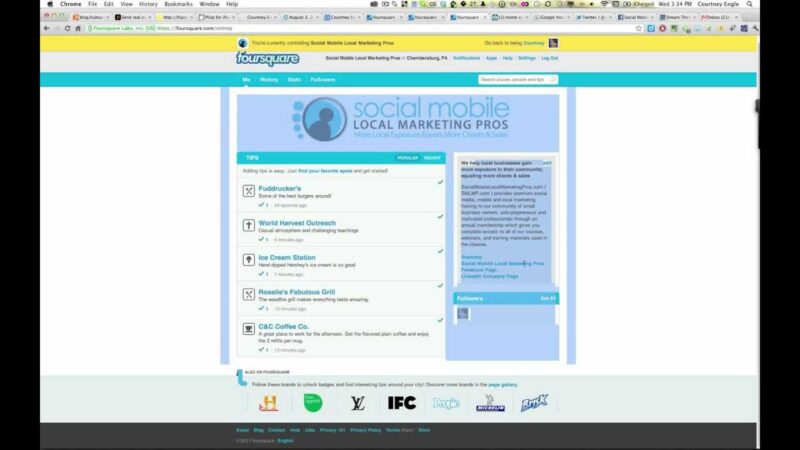800x450 pixels.
Task: Open Spotlight search in the menu bar
Action: point(749,4)
